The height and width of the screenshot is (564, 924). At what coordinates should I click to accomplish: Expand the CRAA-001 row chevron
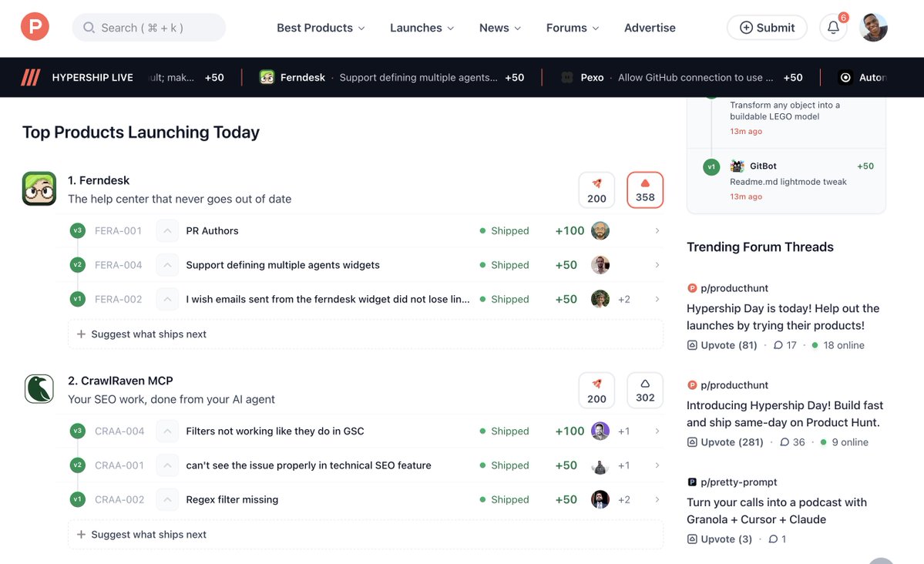(657, 465)
